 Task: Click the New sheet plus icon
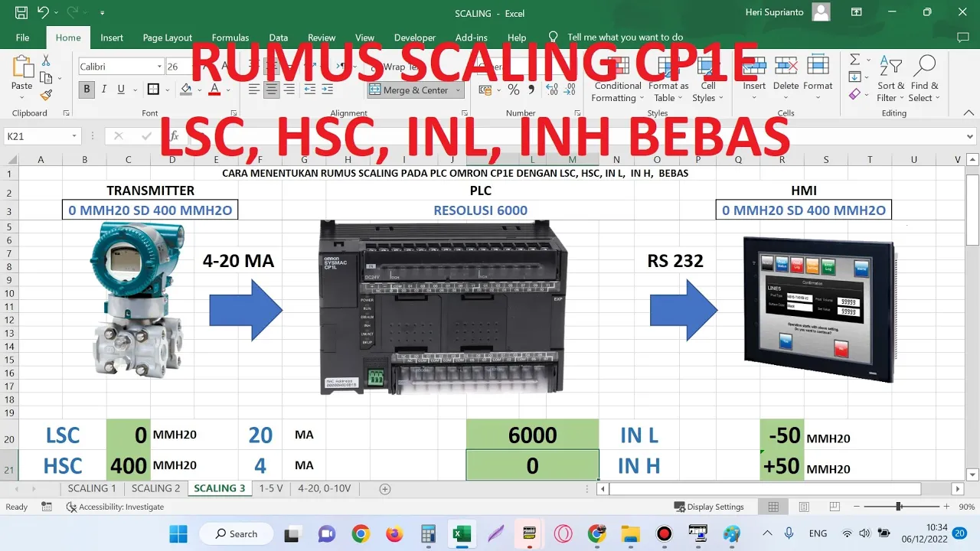pyautogui.click(x=385, y=488)
